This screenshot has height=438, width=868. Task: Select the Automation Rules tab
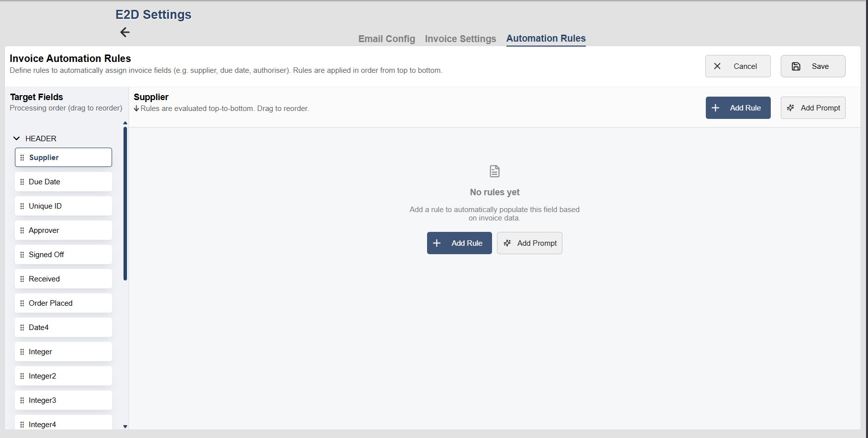pyautogui.click(x=546, y=38)
